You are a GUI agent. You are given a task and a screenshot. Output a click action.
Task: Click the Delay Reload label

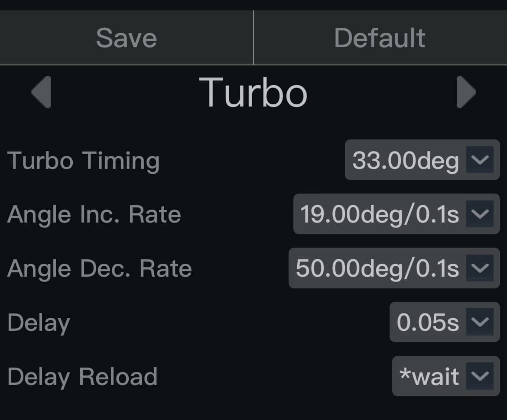pyautogui.click(x=82, y=377)
